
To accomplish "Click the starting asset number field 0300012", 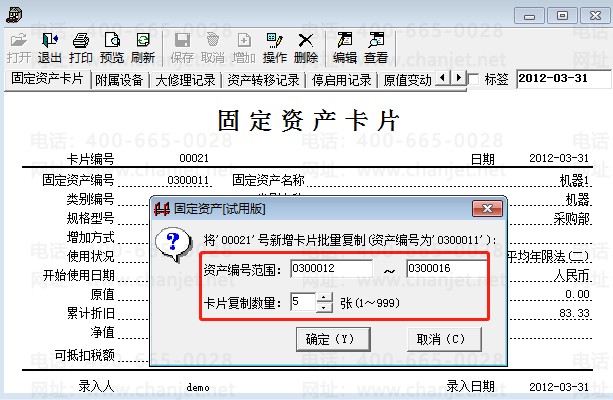I will pos(332,269).
